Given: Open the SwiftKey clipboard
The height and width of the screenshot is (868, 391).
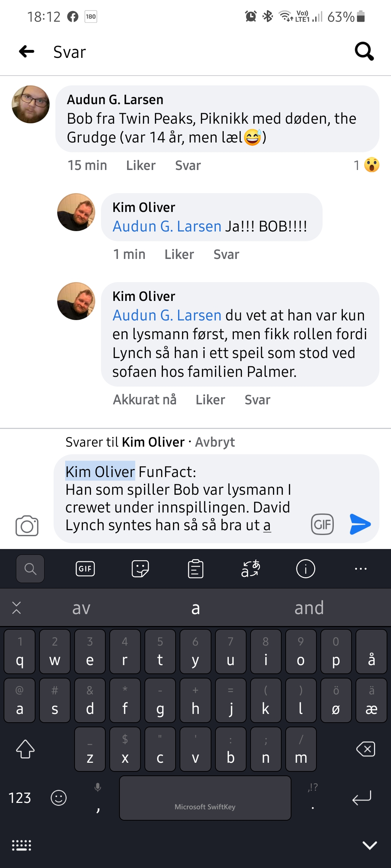Looking at the screenshot, I should tap(195, 569).
